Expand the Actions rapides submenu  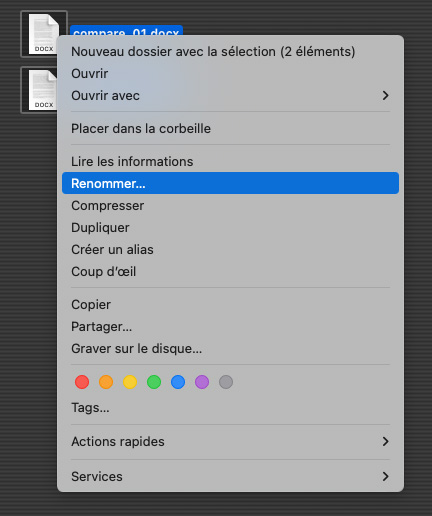[230, 442]
